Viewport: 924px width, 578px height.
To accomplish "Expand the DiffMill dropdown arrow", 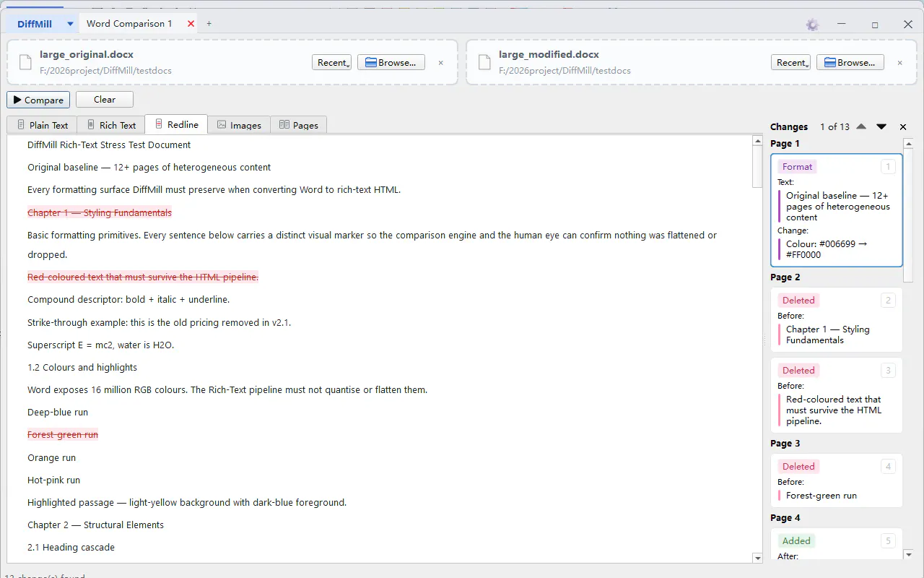I will (x=70, y=24).
